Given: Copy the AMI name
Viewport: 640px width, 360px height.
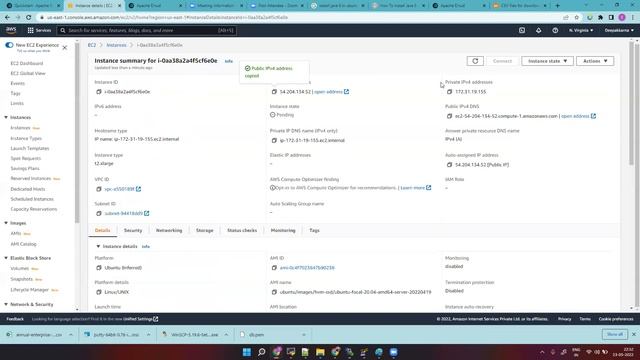Looking at the screenshot, I should pyautogui.click(x=274, y=292).
